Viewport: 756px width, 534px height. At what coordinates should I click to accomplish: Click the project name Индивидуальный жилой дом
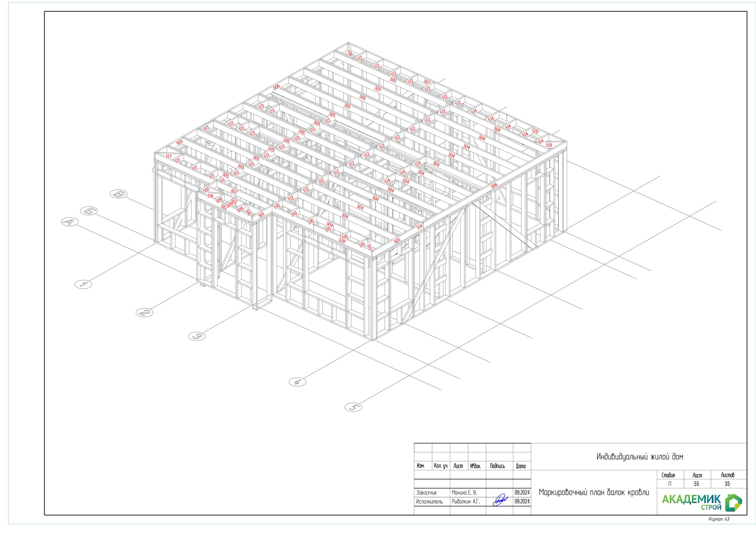tap(639, 457)
